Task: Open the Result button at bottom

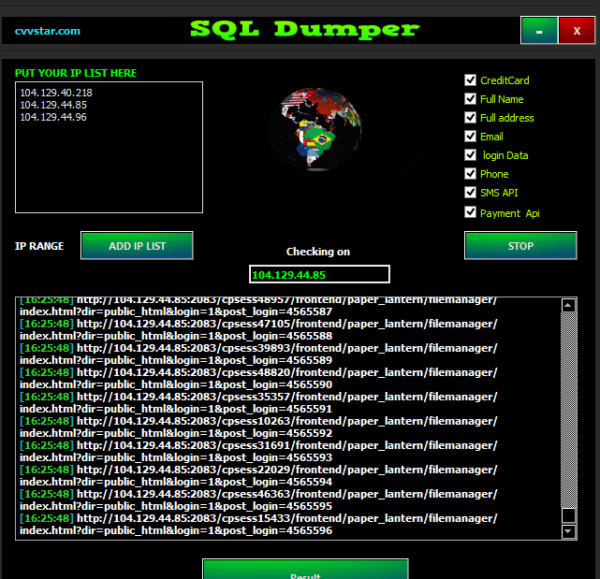Action: pyautogui.click(x=304, y=571)
